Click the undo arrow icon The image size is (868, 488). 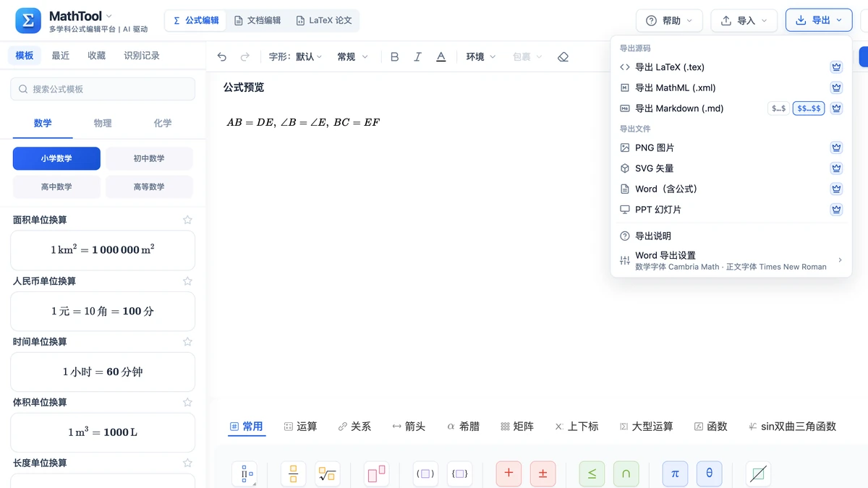tap(222, 57)
